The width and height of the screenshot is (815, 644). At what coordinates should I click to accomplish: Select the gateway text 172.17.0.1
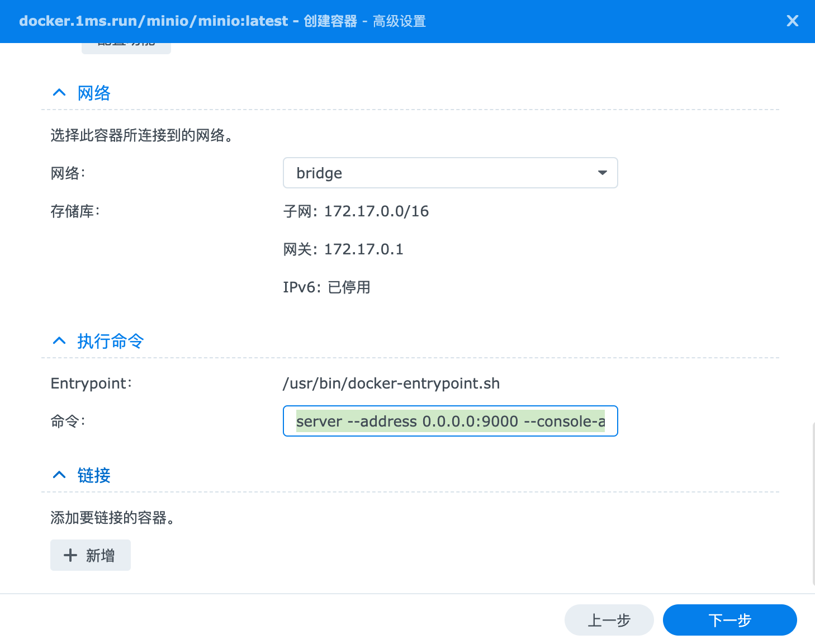click(364, 249)
